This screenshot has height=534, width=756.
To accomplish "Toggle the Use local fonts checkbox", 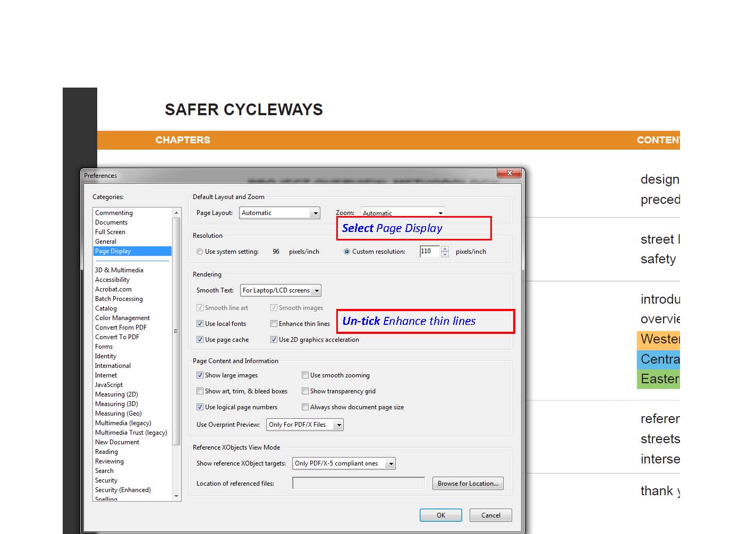I will tap(200, 324).
